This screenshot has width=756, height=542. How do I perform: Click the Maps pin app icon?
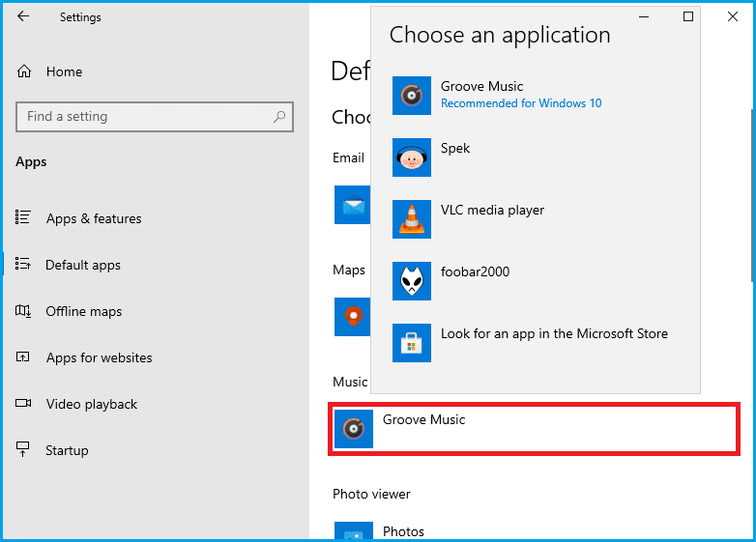353,317
